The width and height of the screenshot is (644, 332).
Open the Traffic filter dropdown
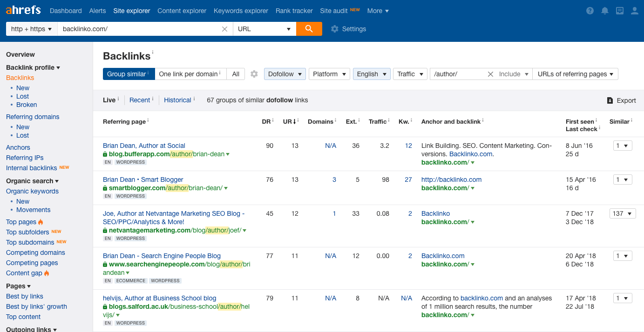(410, 74)
